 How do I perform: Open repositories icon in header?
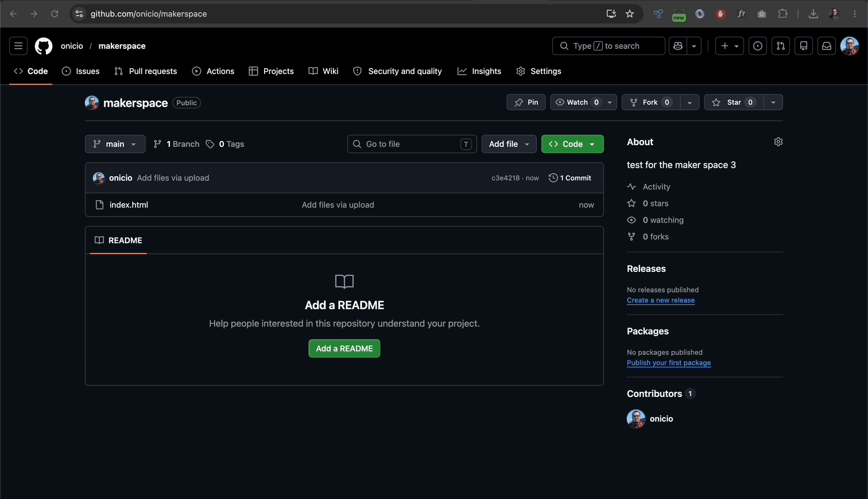tap(804, 46)
